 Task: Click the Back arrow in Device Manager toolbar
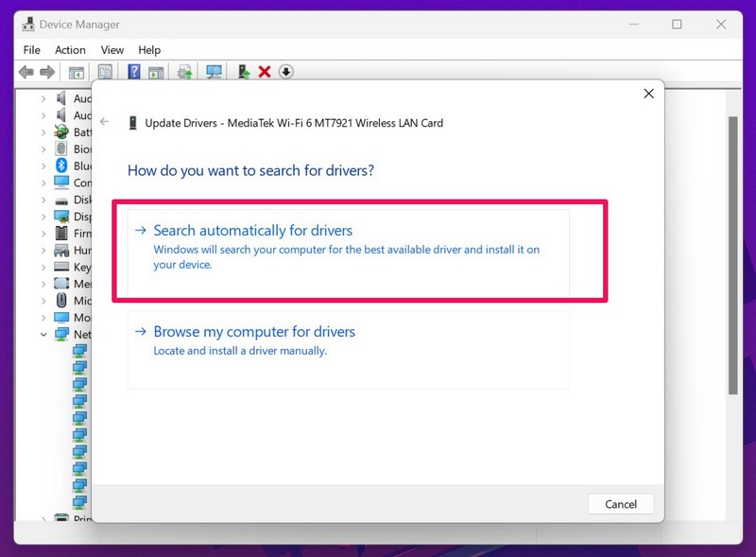click(x=26, y=72)
